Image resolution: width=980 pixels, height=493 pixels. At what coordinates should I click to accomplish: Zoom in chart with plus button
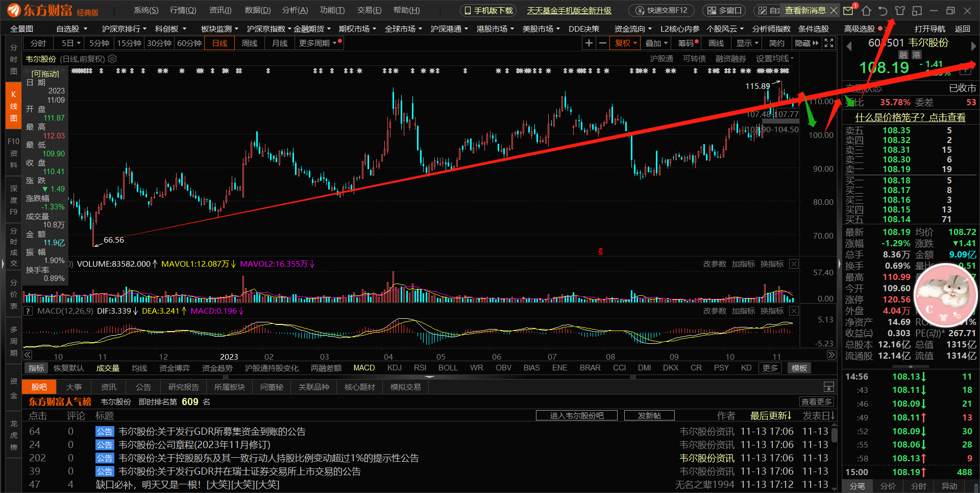click(x=589, y=43)
